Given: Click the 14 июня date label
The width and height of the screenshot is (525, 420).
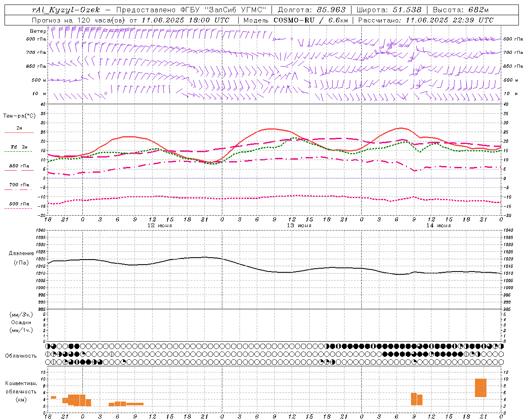Looking at the screenshot, I should click(x=438, y=226).
